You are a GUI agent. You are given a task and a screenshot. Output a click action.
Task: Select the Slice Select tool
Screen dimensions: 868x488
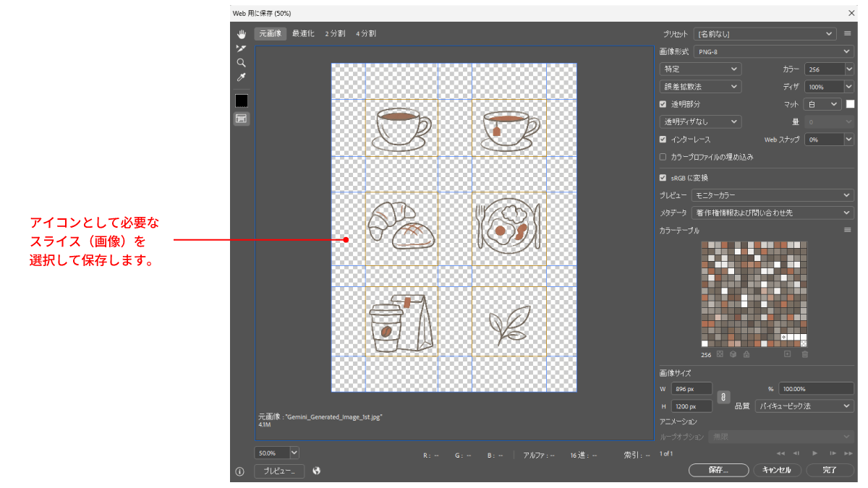[x=242, y=48]
